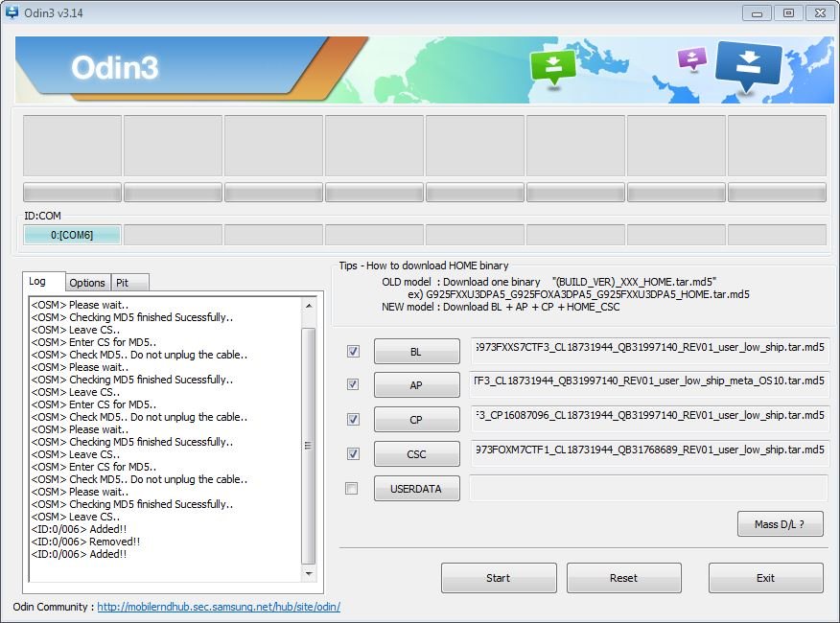The height and width of the screenshot is (623, 840).
Task: Maximize the Odin3 window
Action: pyautogui.click(x=788, y=13)
